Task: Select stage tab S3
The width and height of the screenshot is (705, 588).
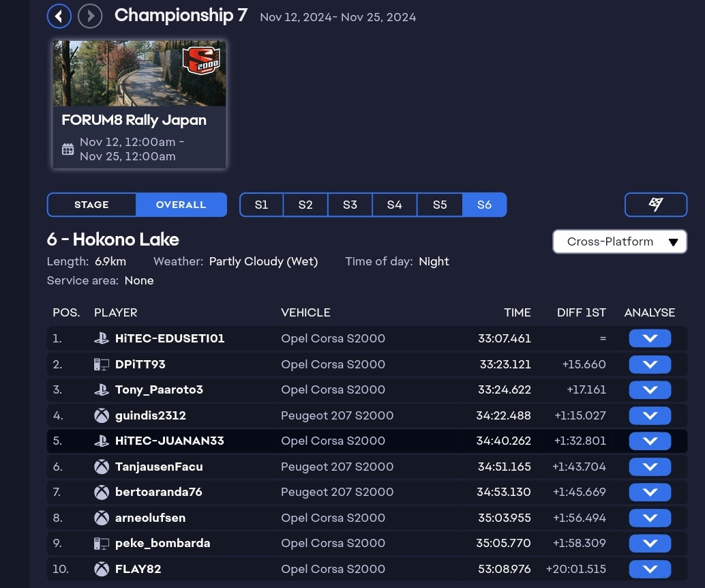Action: pyautogui.click(x=350, y=205)
